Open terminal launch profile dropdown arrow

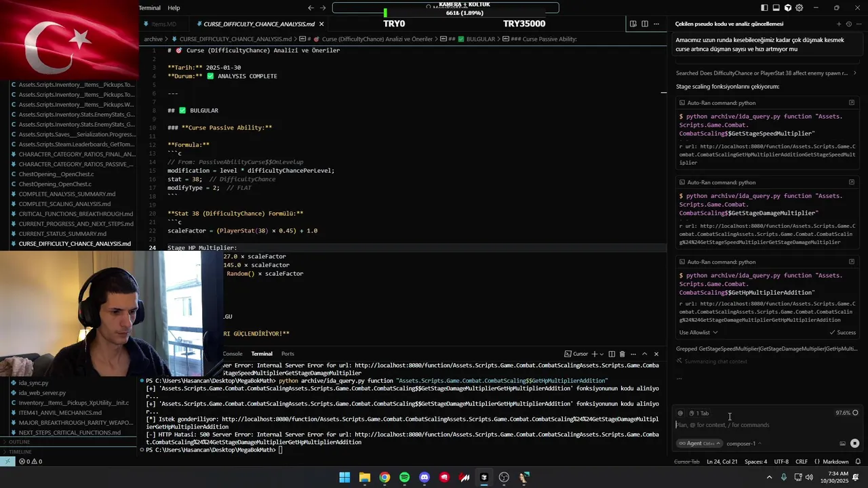[x=601, y=354]
